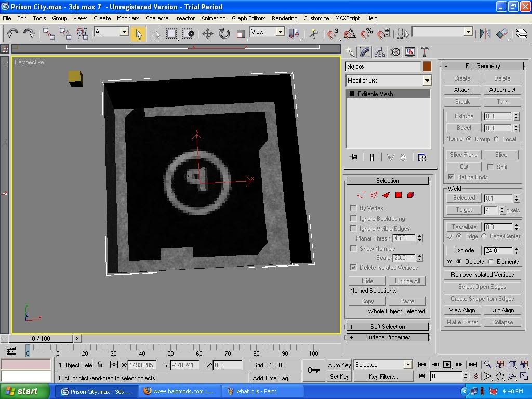Collapse the Selection rollout
This screenshot has width=532, height=399.
click(388, 181)
